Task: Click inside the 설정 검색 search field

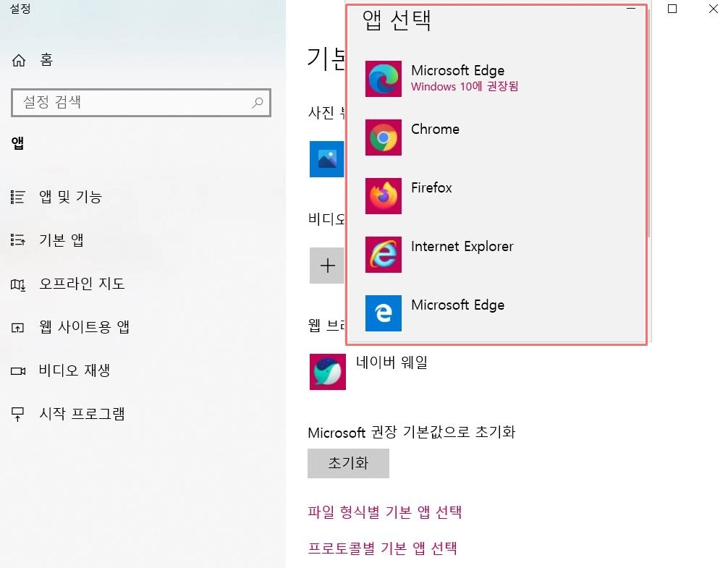Action: pos(130,103)
